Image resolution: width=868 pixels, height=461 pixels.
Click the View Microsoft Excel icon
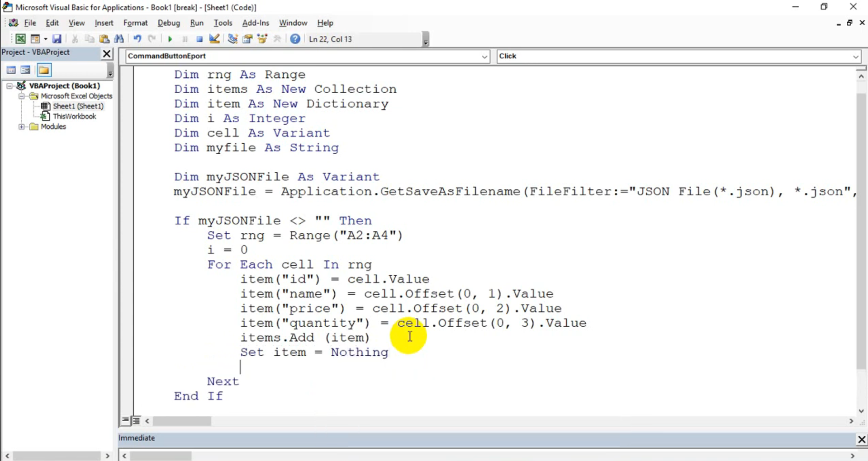pyautogui.click(x=20, y=39)
